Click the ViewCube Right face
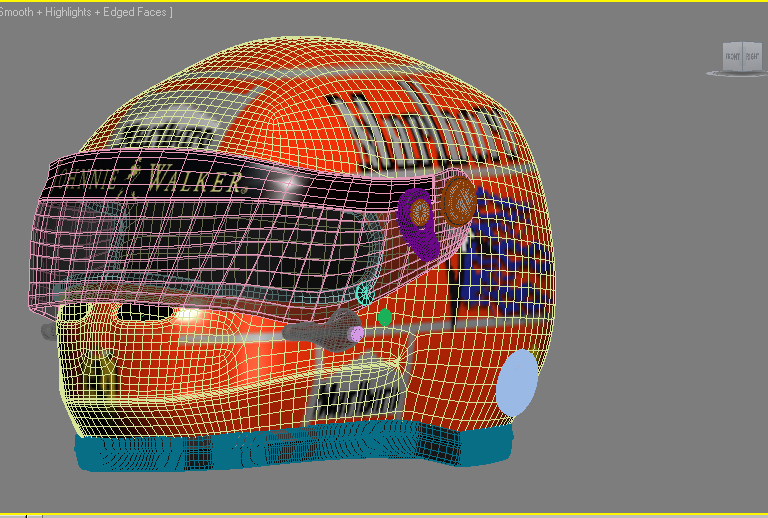This screenshot has height=518, width=768. coord(752,56)
